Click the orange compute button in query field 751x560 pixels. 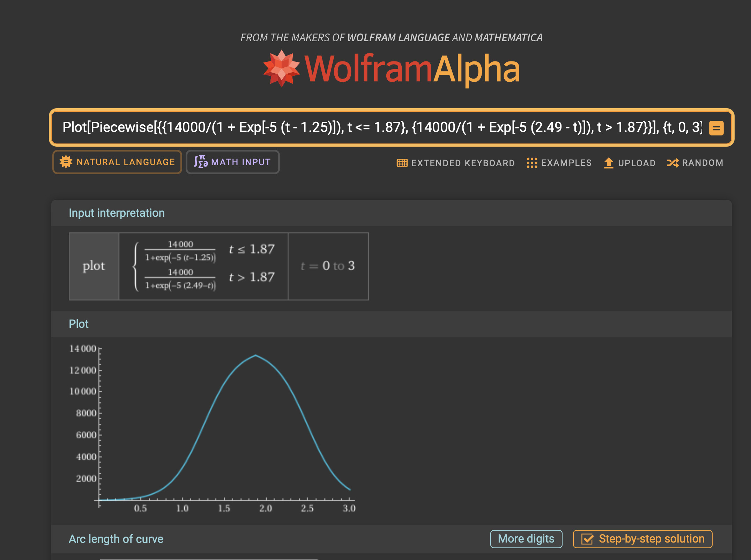pos(716,128)
